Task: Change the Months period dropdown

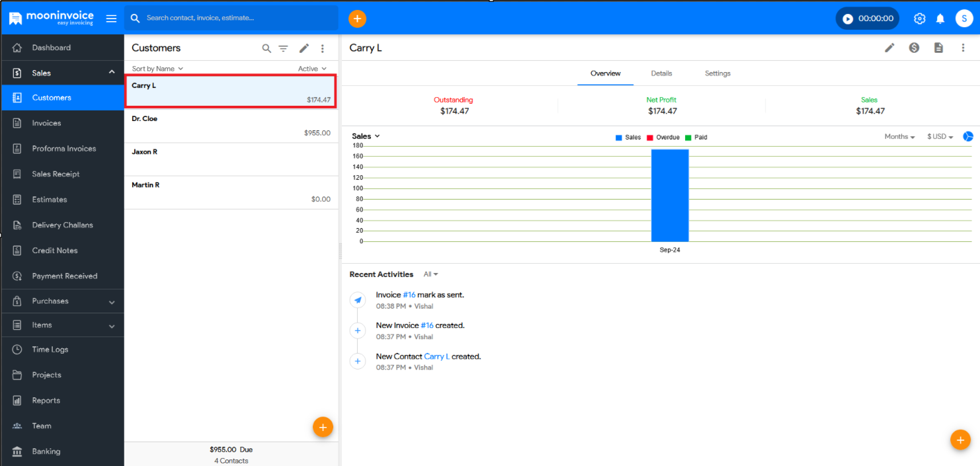Action: (x=899, y=137)
